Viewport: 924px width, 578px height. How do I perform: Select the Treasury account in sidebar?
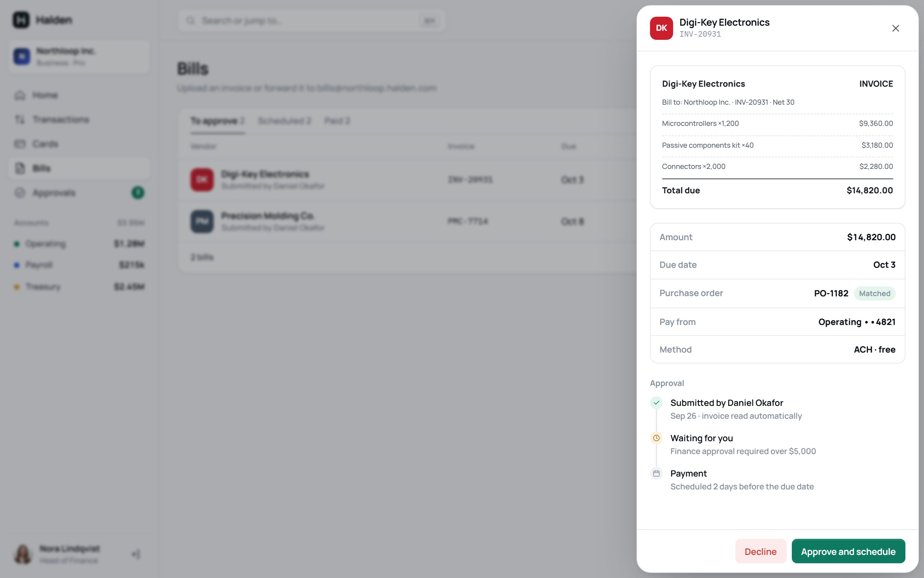(x=79, y=287)
